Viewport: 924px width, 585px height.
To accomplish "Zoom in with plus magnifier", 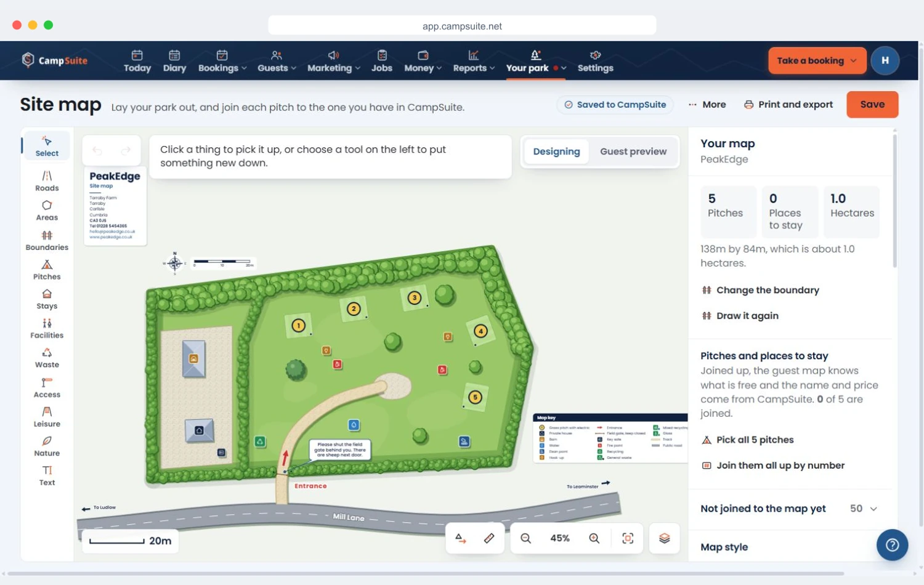I will click(x=594, y=538).
